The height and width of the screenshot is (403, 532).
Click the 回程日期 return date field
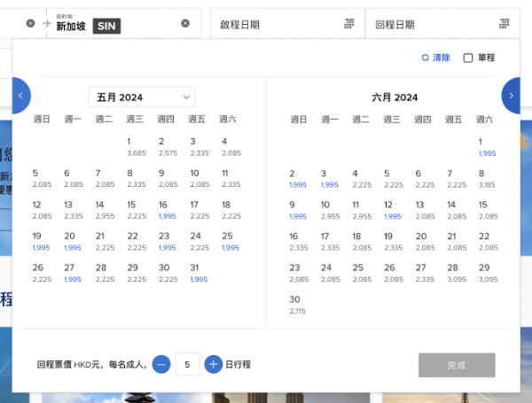pyautogui.click(x=442, y=24)
